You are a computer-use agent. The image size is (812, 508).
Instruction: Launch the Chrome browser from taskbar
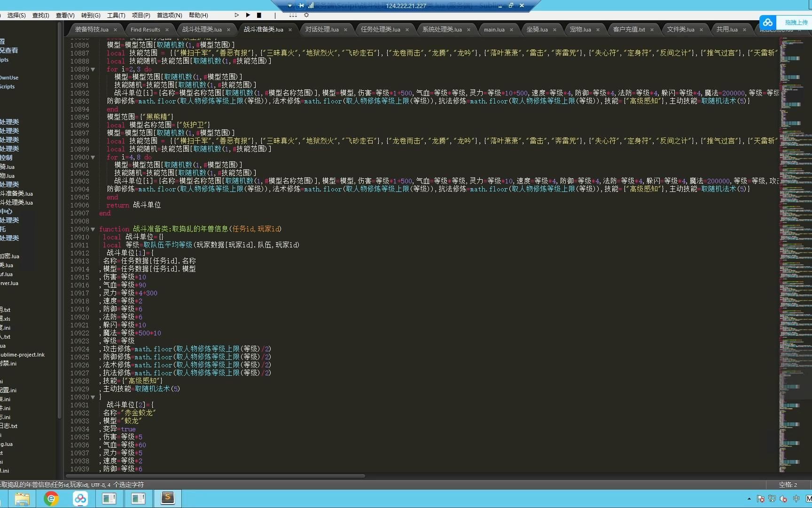click(x=51, y=498)
